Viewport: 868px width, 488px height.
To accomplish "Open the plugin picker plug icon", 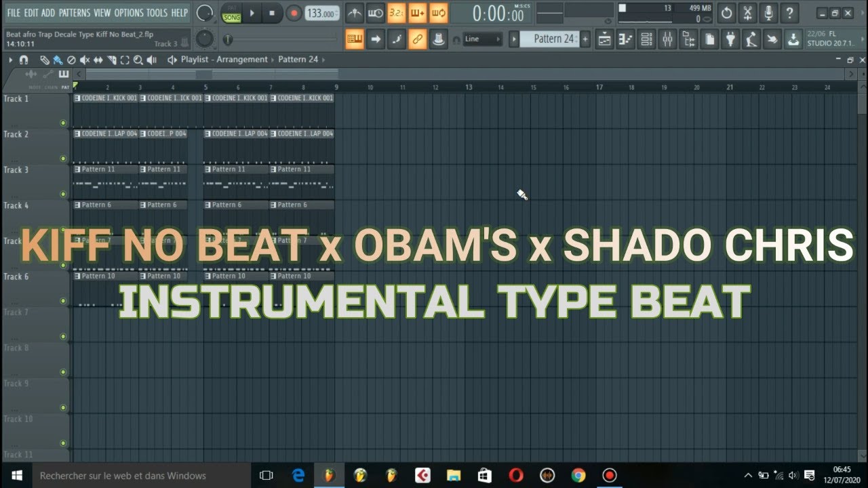I will click(730, 39).
